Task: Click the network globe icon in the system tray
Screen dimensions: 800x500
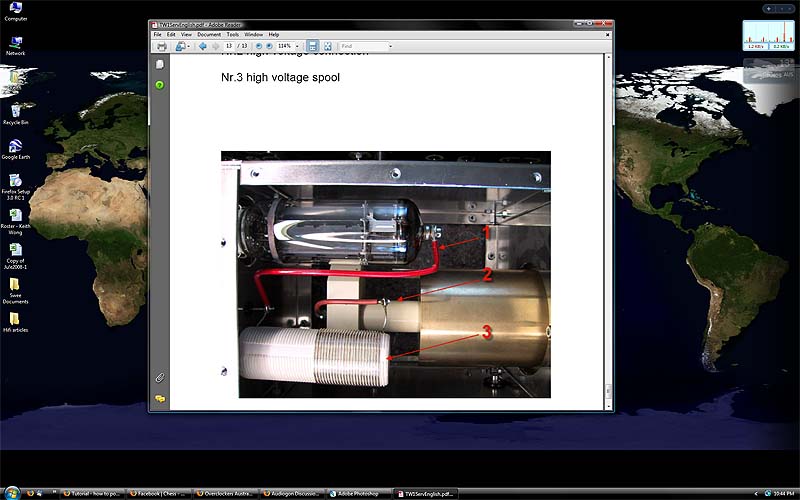Action: coord(767,493)
